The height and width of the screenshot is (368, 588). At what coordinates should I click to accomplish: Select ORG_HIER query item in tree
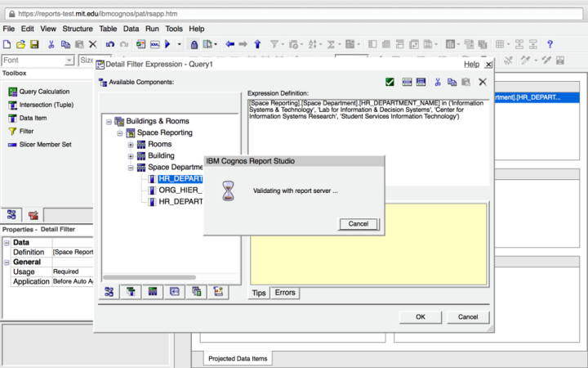pos(180,190)
